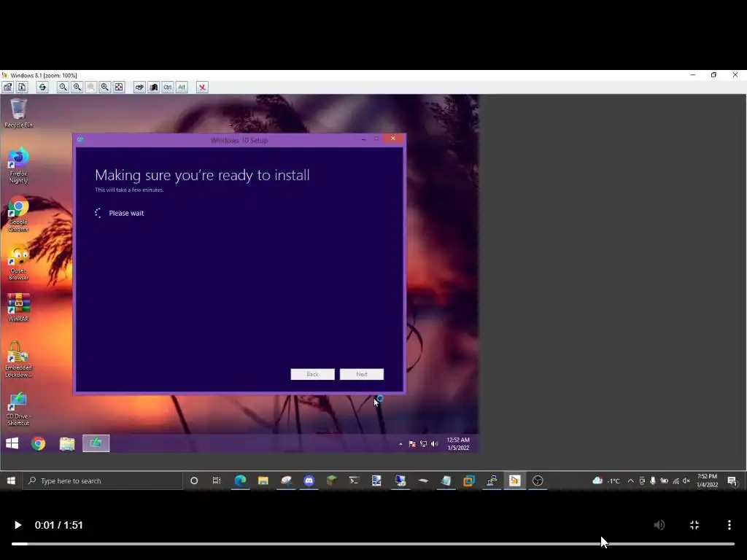Screen dimensions: 747x560
Task: Open the host 7:52 PM clock
Action: tap(707, 481)
